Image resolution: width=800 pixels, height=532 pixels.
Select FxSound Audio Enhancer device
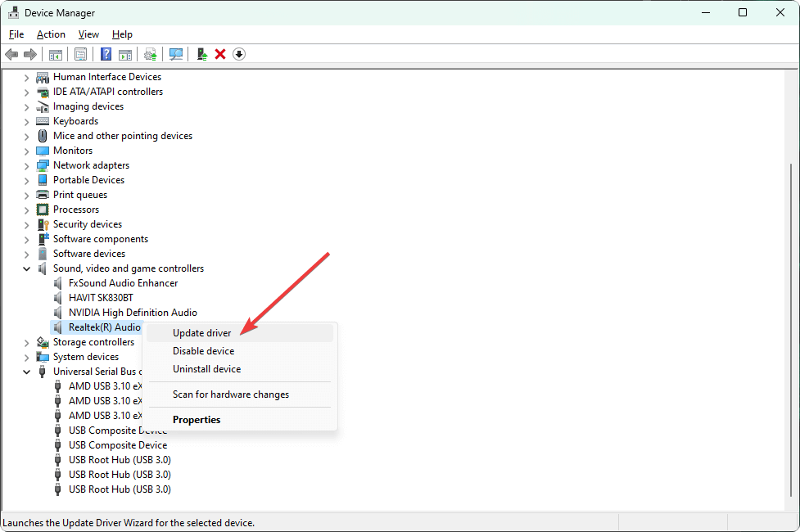(x=124, y=283)
